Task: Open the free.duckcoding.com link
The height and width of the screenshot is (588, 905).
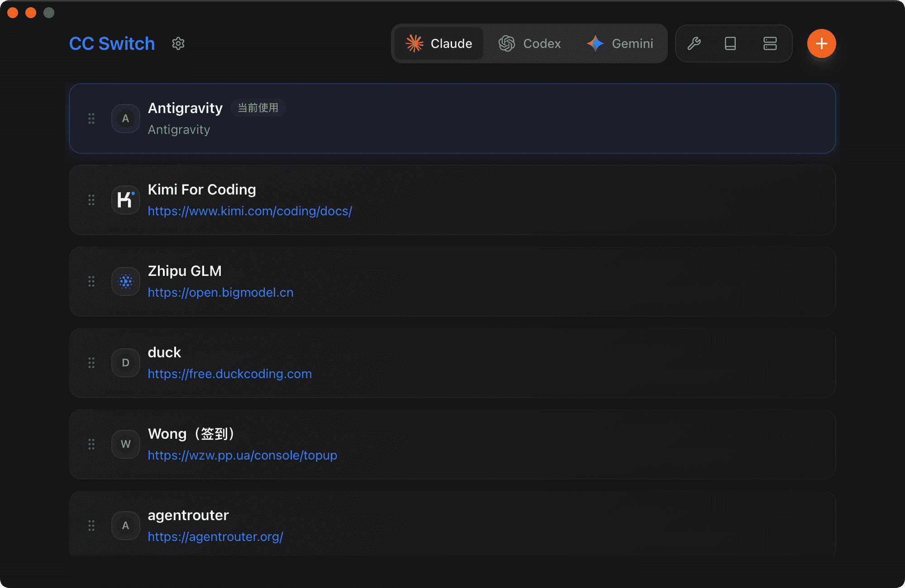Action: (229, 374)
